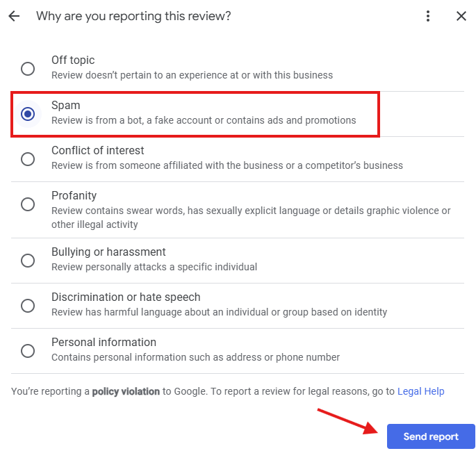Select the Off topic radio button
The image size is (476, 451).
[x=28, y=69]
